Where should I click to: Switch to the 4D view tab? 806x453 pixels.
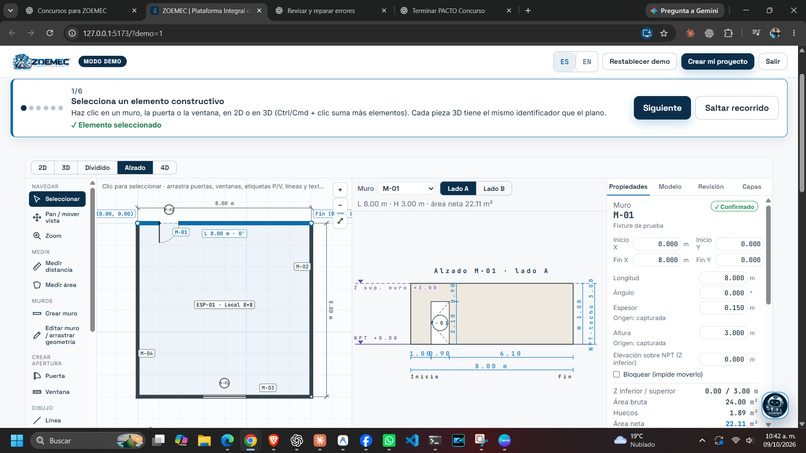164,168
